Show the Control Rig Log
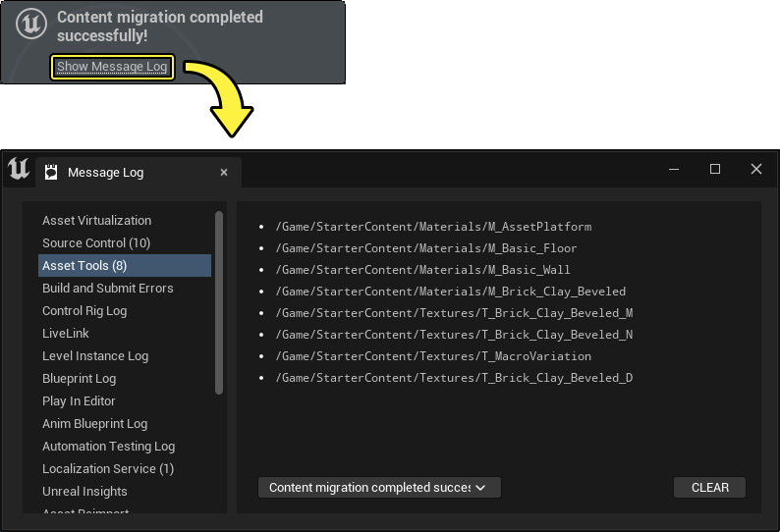Image resolution: width=780 pixels, height=532 pixels. [x=84, y=311]
